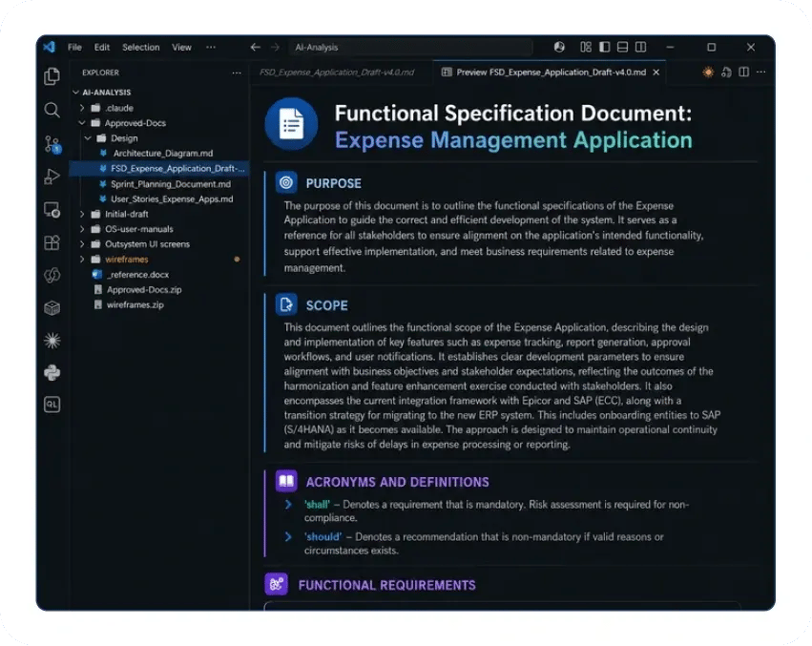The height and width of the screenshot is (646, 812).
Task: Toggle the bottom panel layout button
Action: (x=622, y=47)
